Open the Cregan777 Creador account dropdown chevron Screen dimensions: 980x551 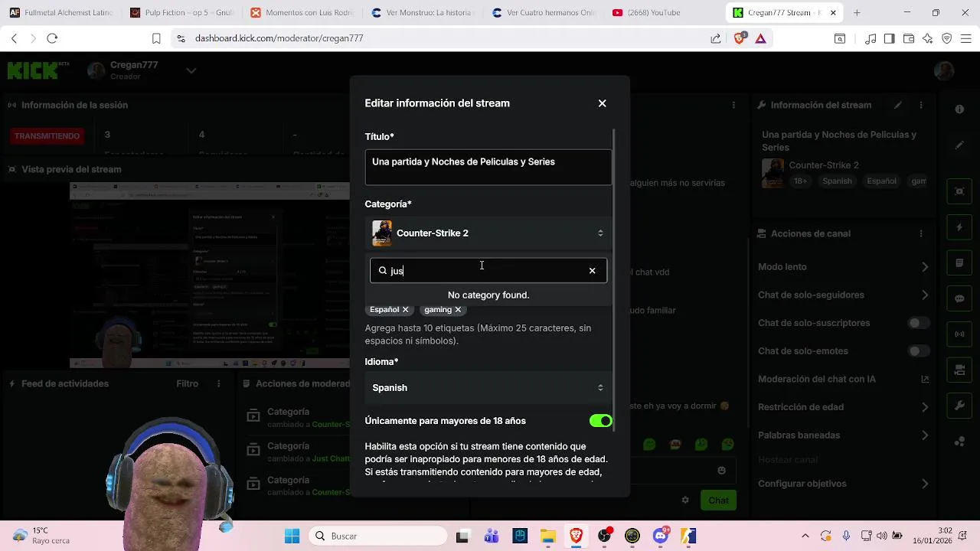tap(191, 70)
